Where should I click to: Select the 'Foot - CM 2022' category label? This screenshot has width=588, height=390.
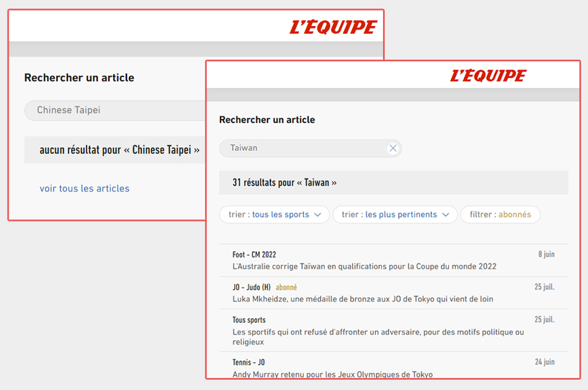(x=254, y=255)
